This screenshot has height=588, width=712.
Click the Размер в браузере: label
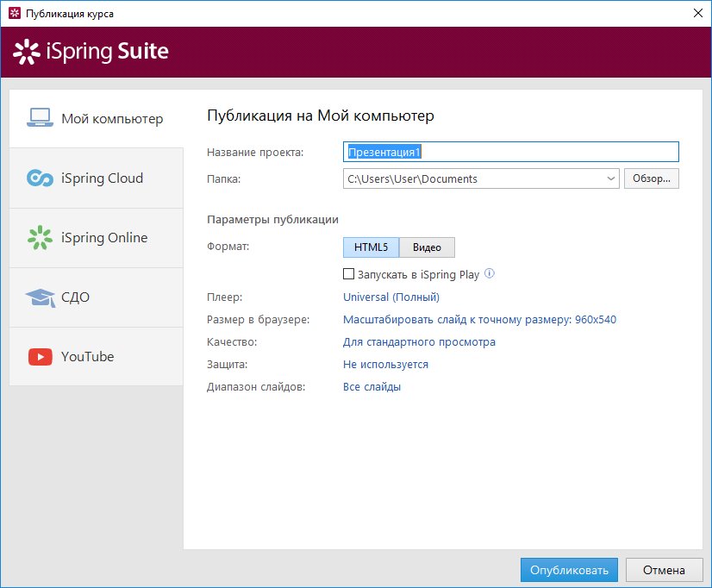point(259,320)
